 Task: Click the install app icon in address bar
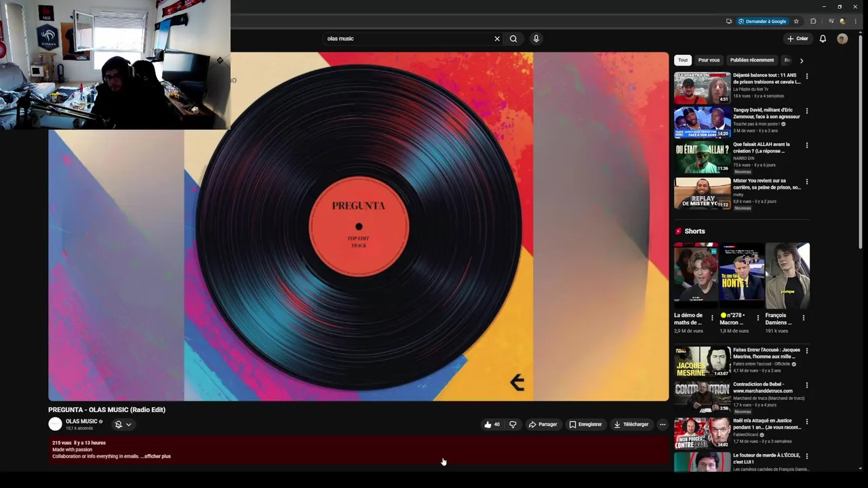[729, 21]
